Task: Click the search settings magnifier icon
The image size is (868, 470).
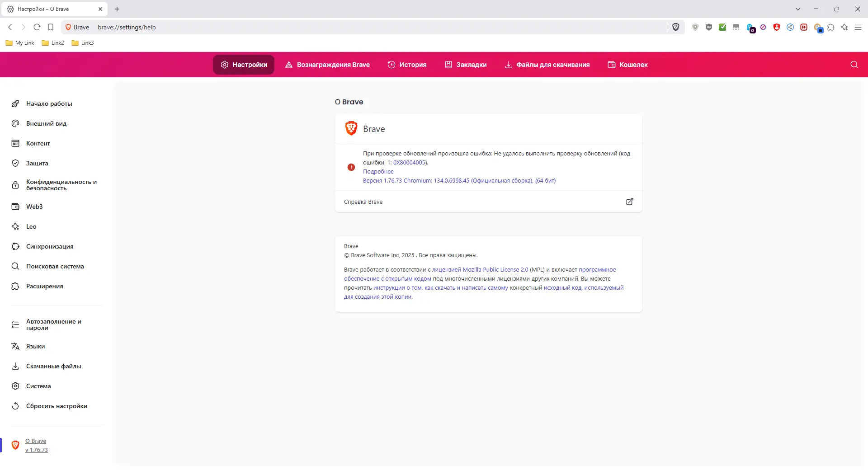Action: coord(854,65)
